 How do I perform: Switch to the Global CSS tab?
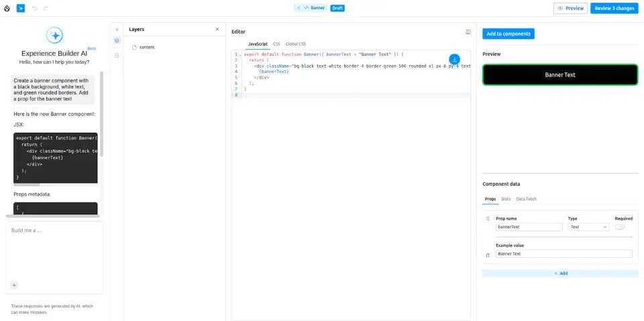296,44
